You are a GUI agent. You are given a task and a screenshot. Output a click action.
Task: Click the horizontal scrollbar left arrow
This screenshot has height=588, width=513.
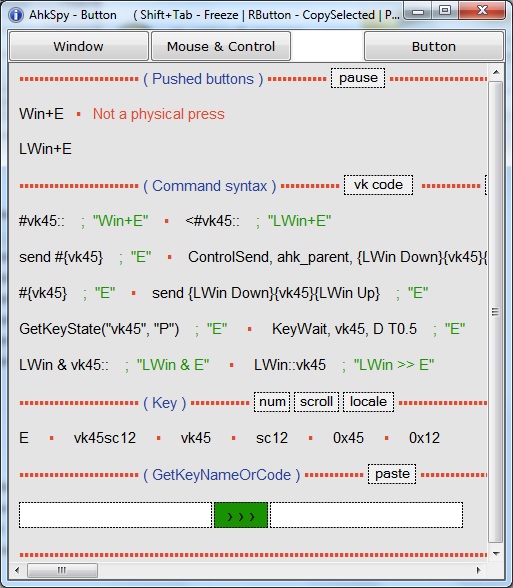(x=17, y=570)
